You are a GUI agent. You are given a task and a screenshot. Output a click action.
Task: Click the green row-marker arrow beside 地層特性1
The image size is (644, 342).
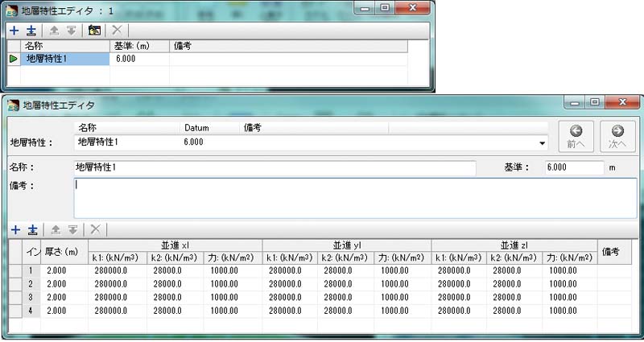(x=14, y=59)
